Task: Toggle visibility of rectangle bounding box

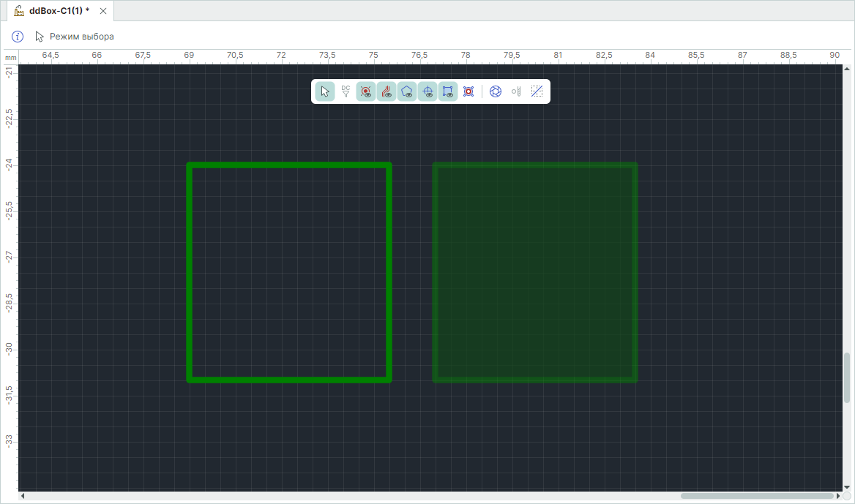Action: (448, 91)
